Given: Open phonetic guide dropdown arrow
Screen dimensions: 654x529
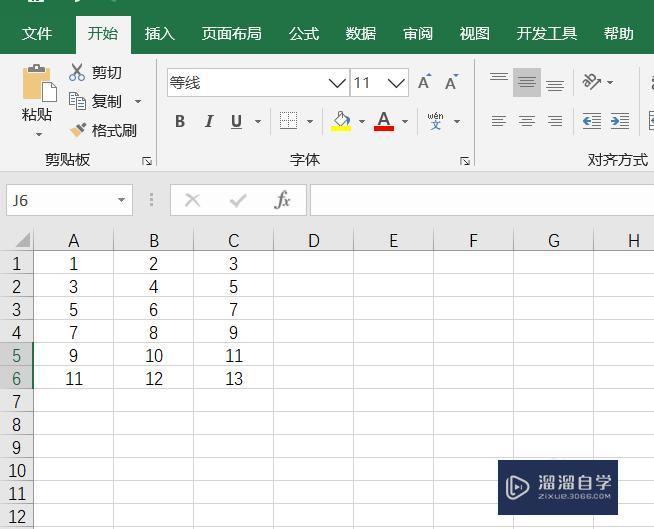Looking at the screenshot, I should 457,122.
